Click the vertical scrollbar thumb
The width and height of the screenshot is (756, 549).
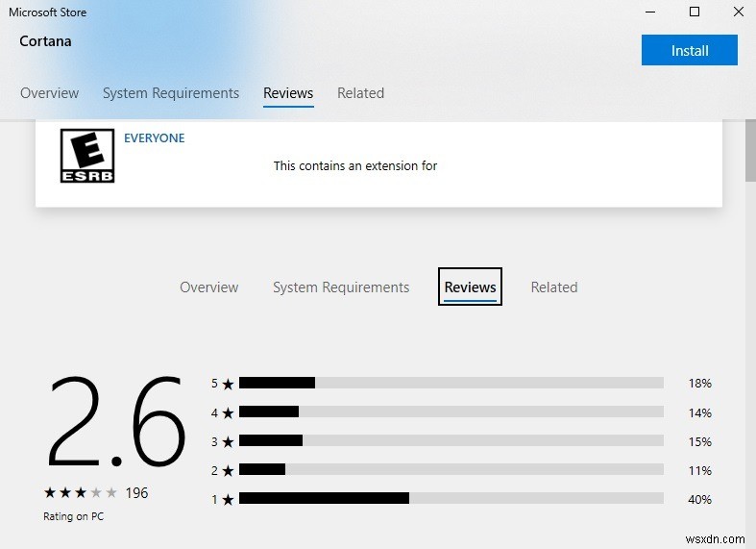pyautogui.click(x=750, y=151)
